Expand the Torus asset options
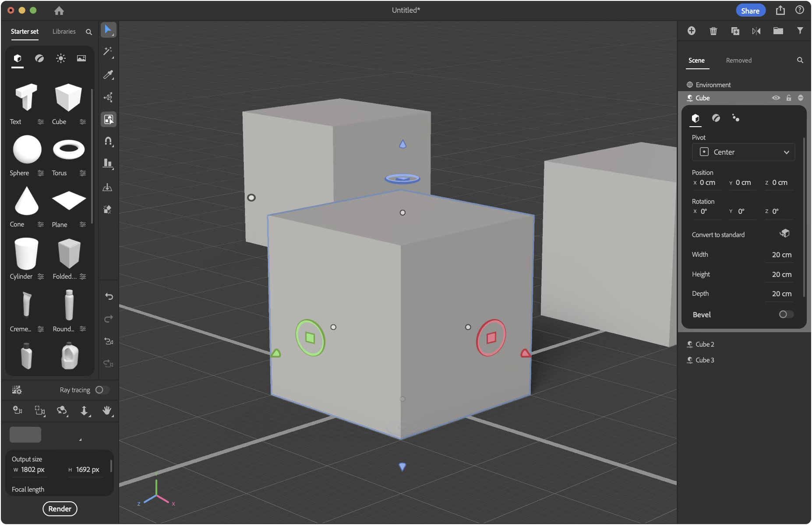 (x=83, y=173)
